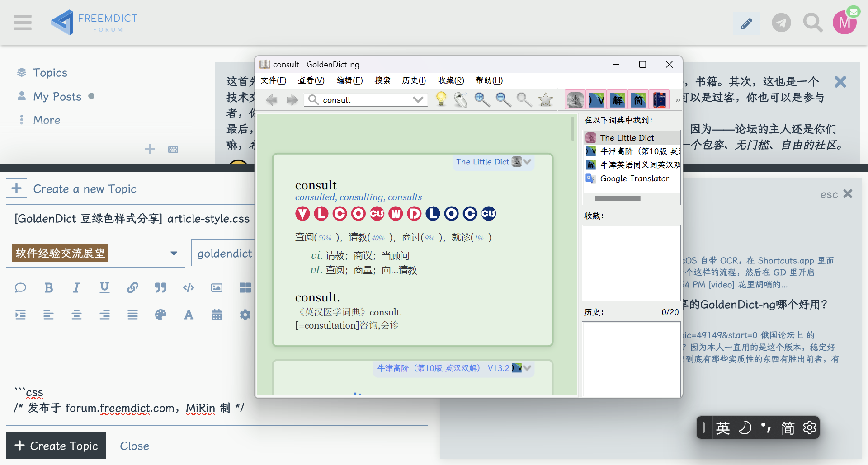Insert a blockquote in the topic editor
The height and width of the screenshot is (465, 868).
160,288
